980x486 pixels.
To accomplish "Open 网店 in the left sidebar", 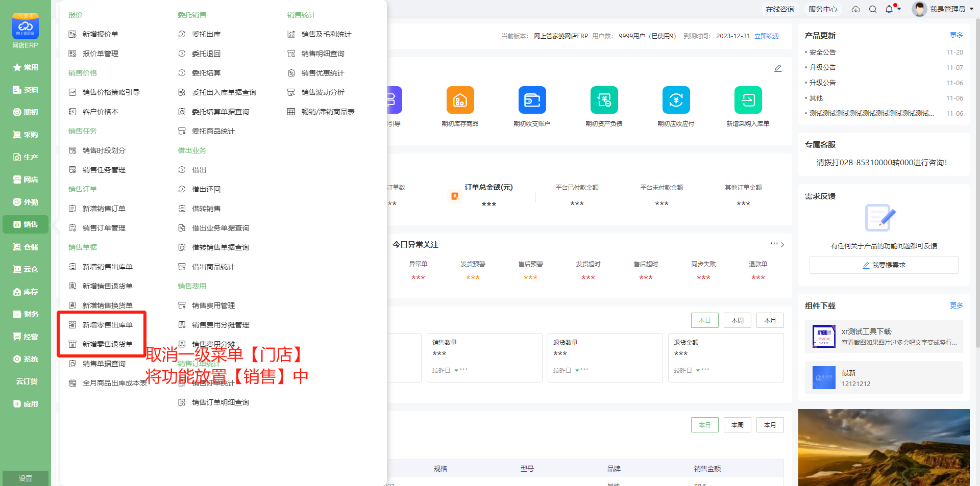I will pos(26,180).
